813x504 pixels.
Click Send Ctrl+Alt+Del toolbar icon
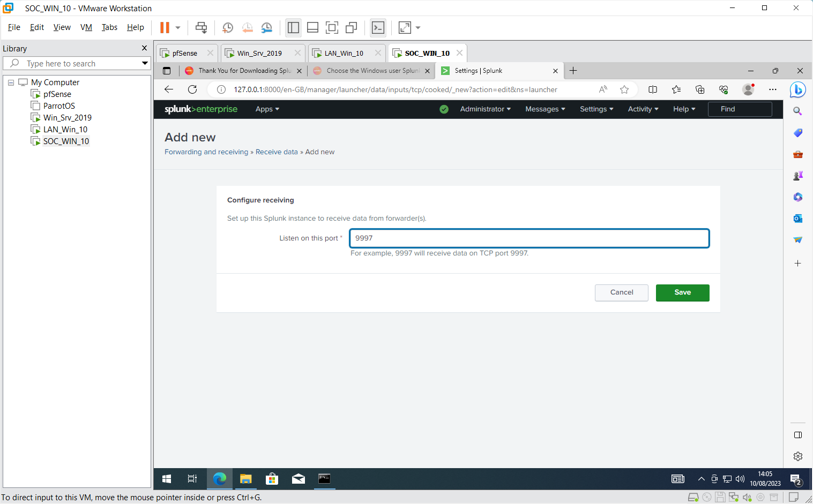(201, 27)
